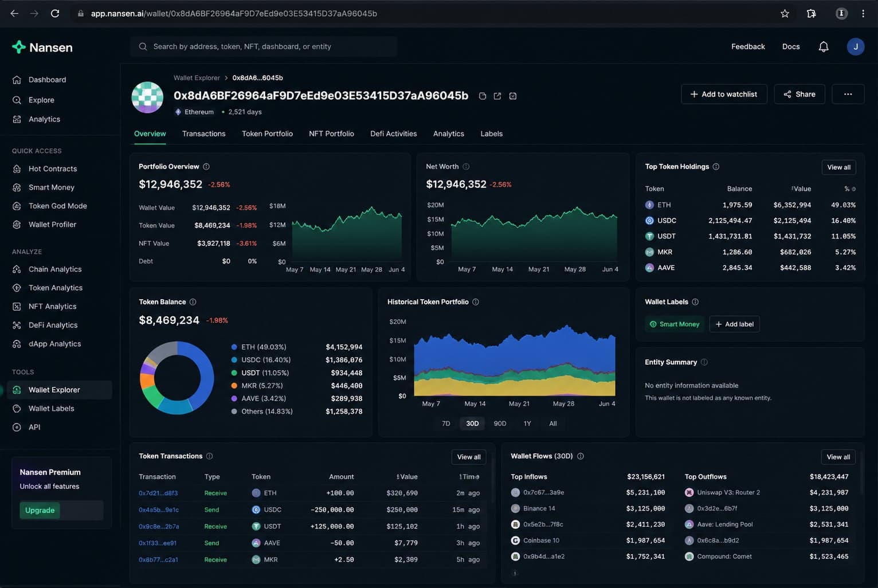This screenshot has height=588, width=878.
Task: Switch to the Defi Activities tab
Action: point(394,134)
